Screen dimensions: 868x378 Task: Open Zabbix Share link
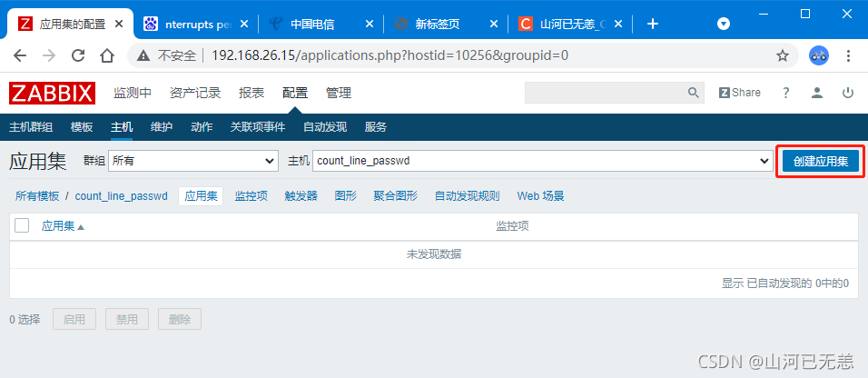tap(740, 93)
